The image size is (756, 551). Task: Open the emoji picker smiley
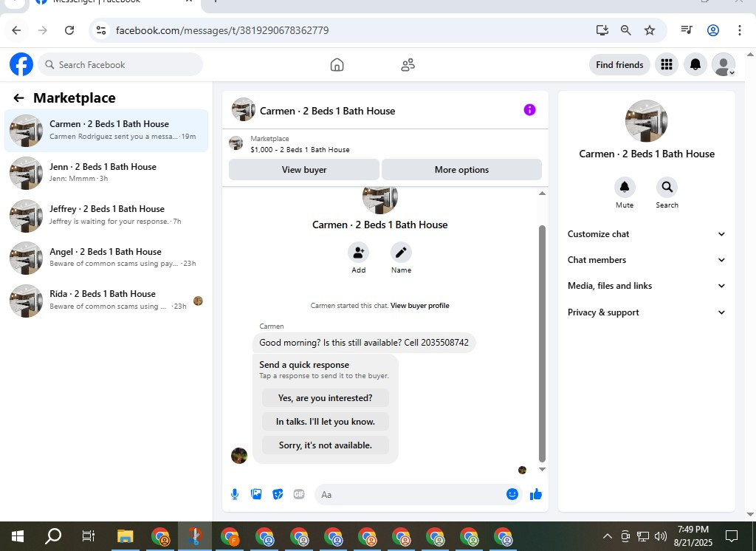(512, 494)
